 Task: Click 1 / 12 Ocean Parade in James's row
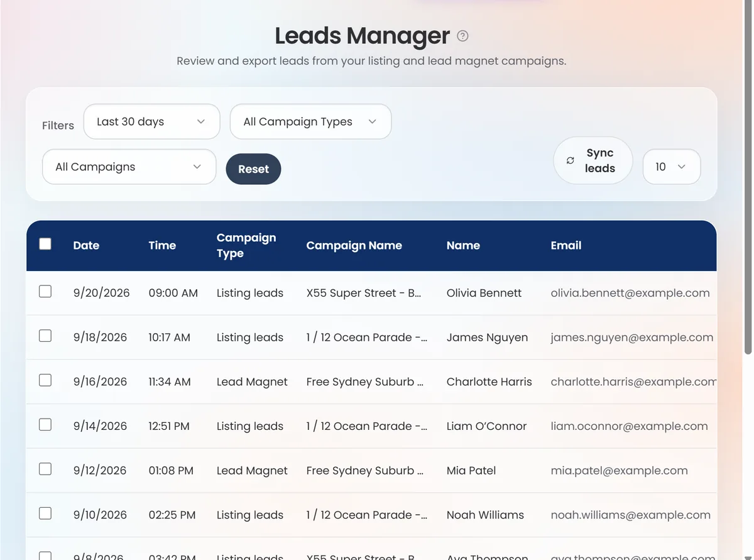click(x=367, y=338)
